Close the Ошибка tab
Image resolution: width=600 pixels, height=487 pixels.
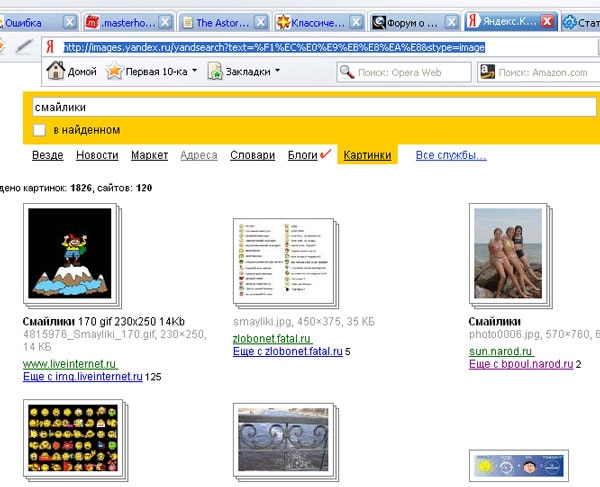pyautogui.click(x=70, y=23)
